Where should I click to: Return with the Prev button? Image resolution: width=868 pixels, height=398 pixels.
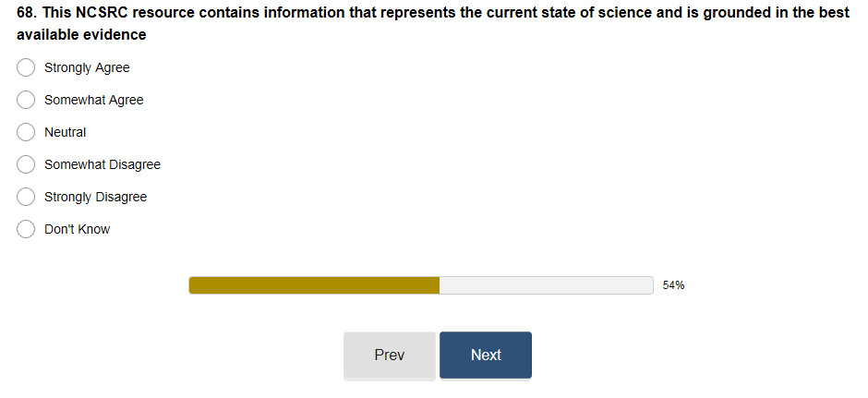pos(389,355)
